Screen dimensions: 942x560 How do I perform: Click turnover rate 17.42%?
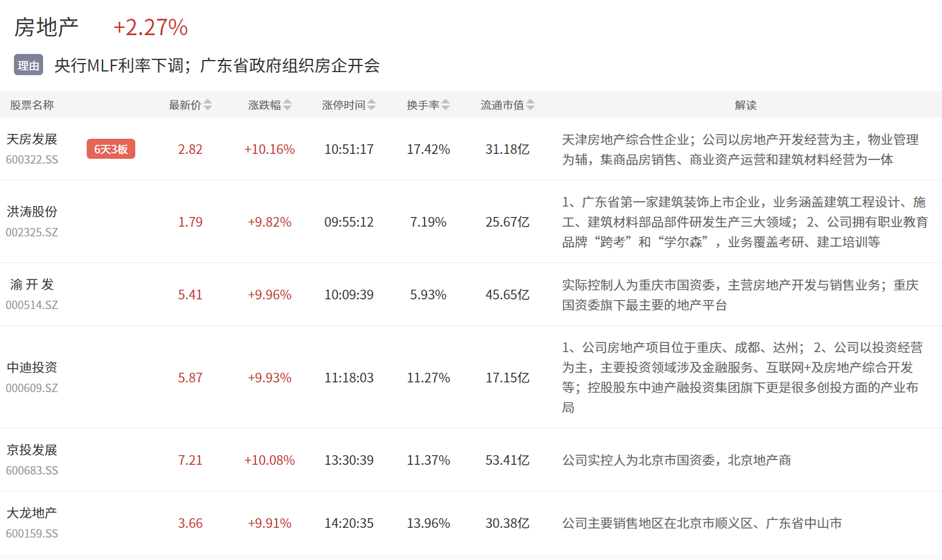tap(428, 149)
